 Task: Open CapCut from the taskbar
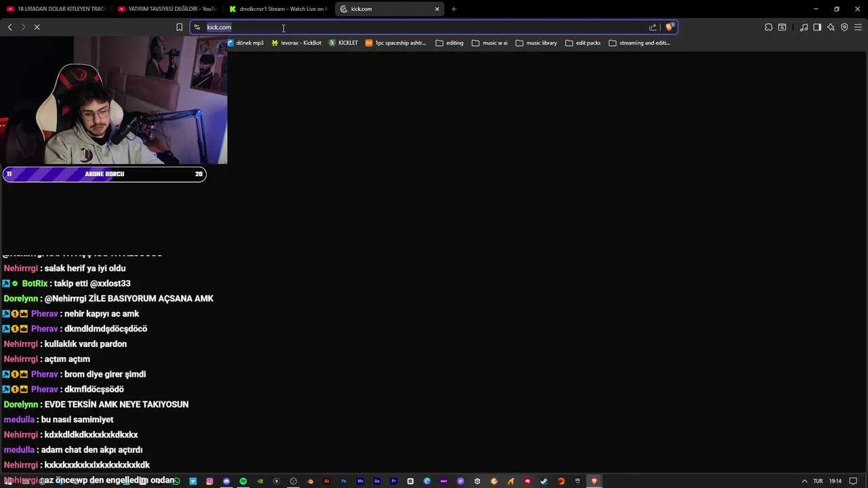[411, 481]
